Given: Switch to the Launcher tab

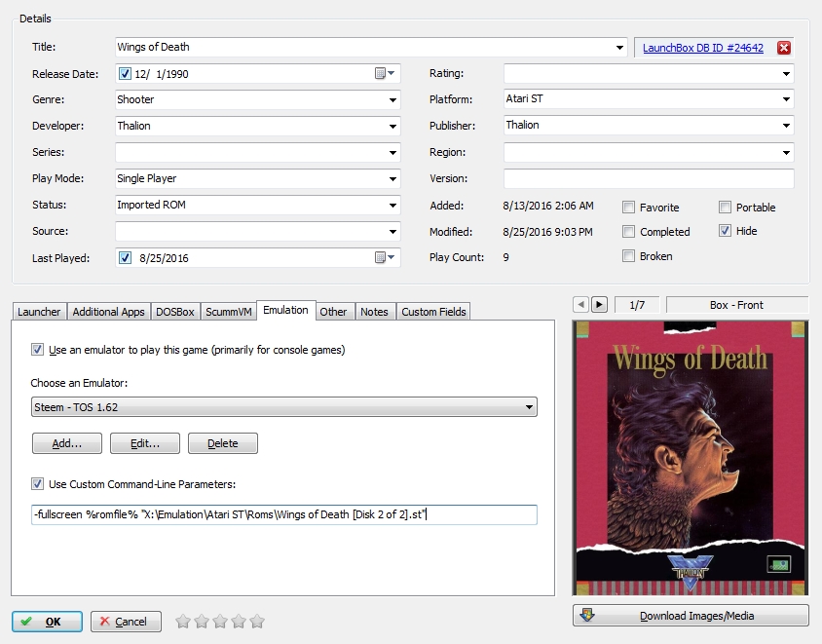Looking at the screenshot, I should pyautogui.click(x=39, y=312).
